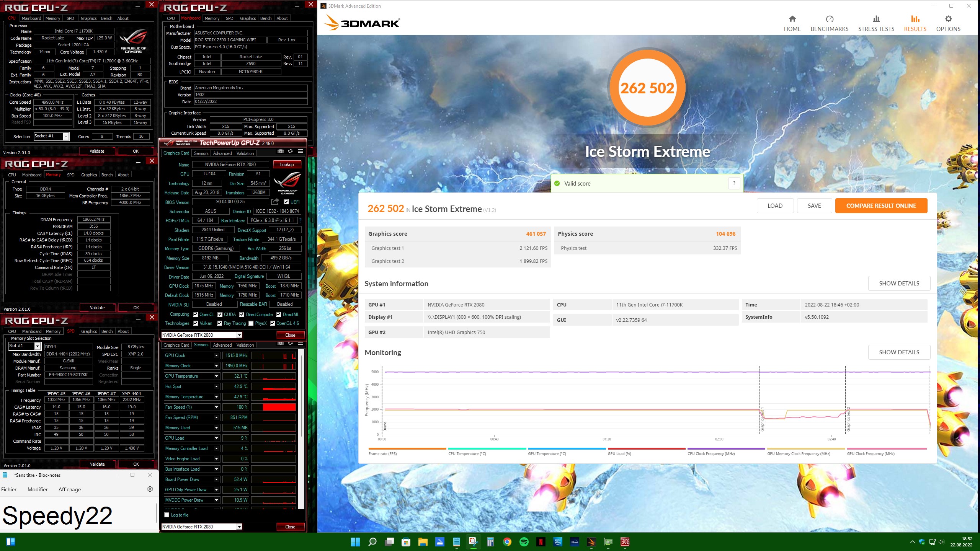Image resolution: width=980 pixels, height=551 pixels.
Task: Toggle the UEFI checkbox in GPU-Z
Action: click(286, 202)
